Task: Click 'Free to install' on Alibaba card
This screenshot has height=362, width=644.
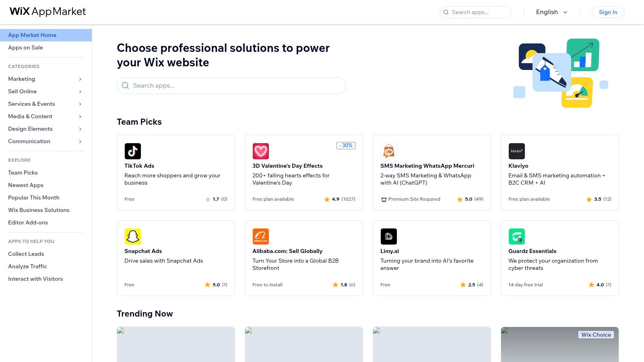Action: [x=267, y=285]
